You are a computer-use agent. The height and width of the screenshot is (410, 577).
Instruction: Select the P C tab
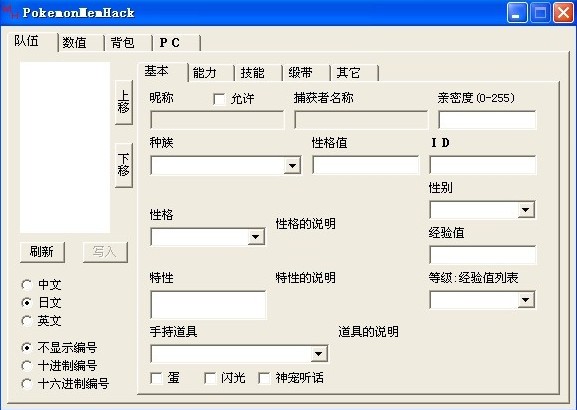coord(176,43)
